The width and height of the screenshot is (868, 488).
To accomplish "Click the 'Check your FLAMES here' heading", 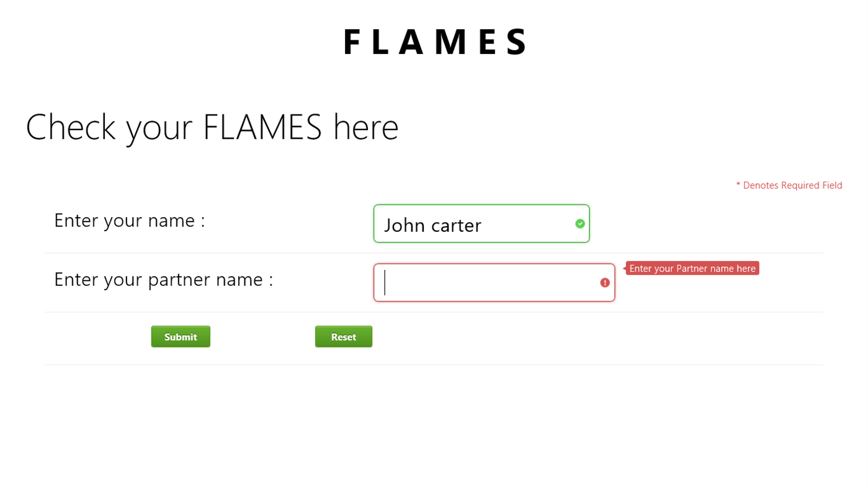I will pos(212,127).
